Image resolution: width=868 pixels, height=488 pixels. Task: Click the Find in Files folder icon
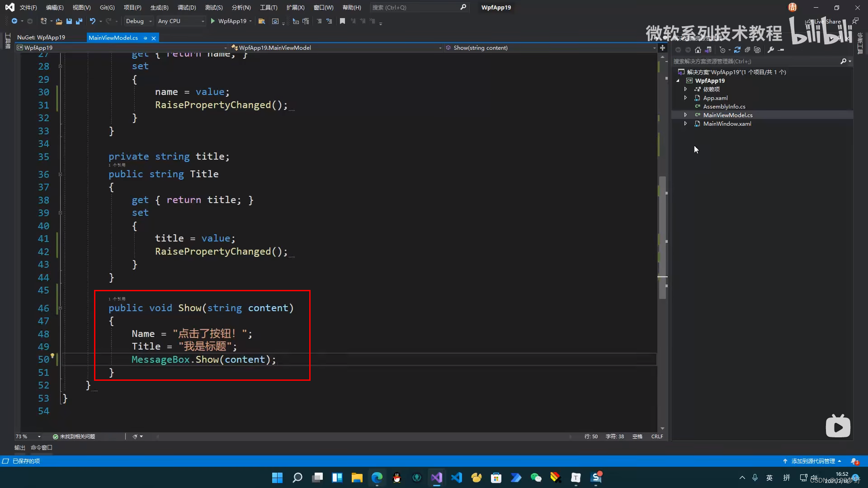261,21
